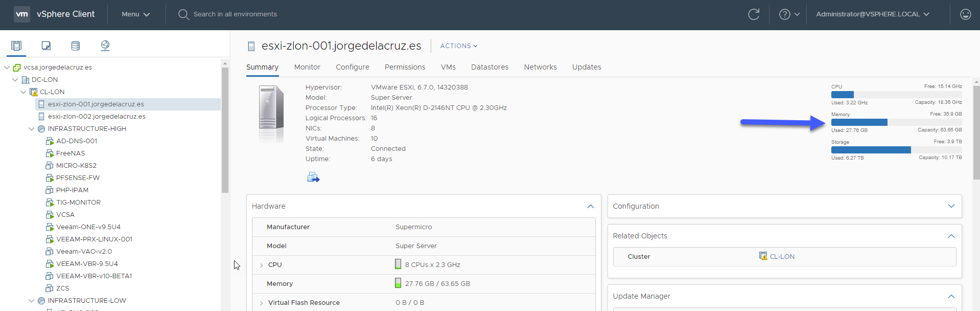This screenshot has width=980, height=311.
Task: Click the Storage usage bar
Action: pos(896,150)
